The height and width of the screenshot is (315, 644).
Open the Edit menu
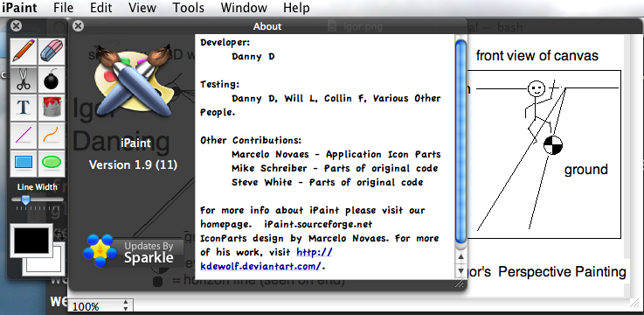101,7
